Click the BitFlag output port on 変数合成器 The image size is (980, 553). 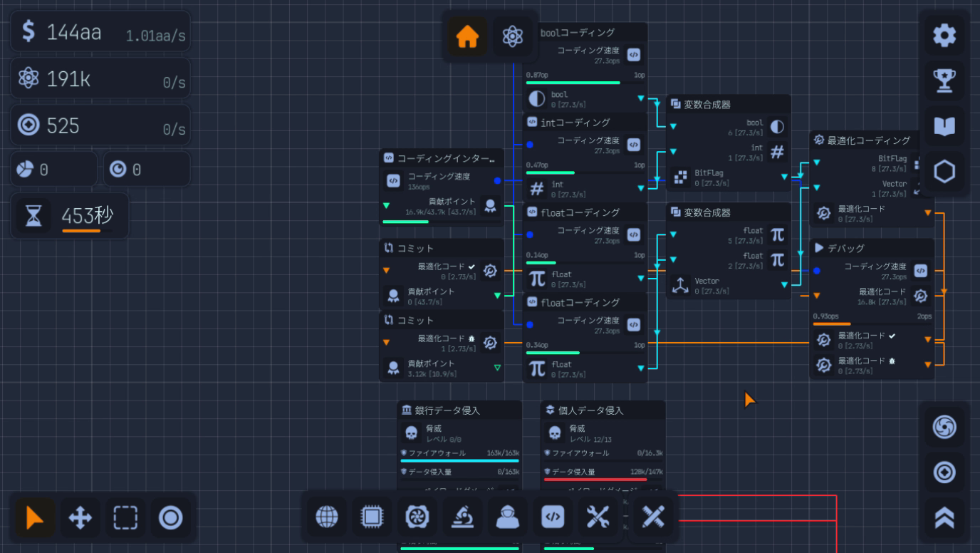(x=784, y=177)
